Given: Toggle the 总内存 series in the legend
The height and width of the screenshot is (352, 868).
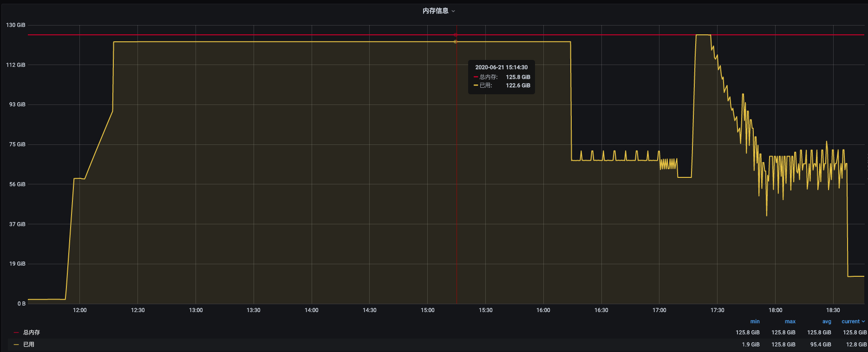Looking at the screenshot, I should (x=32, y=332).
